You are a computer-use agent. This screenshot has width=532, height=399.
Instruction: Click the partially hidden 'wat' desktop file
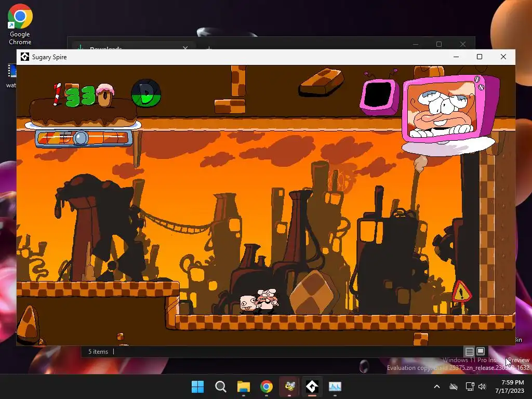11,76
